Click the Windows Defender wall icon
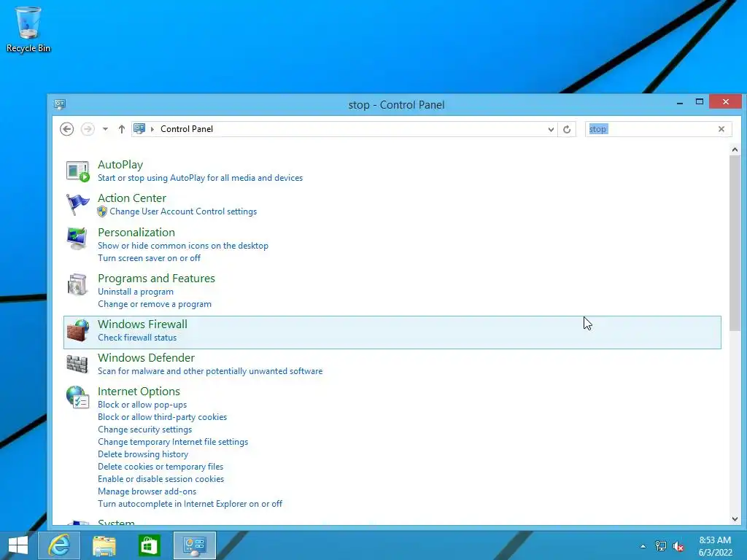 pyautogui.click(x=77, y=365)
